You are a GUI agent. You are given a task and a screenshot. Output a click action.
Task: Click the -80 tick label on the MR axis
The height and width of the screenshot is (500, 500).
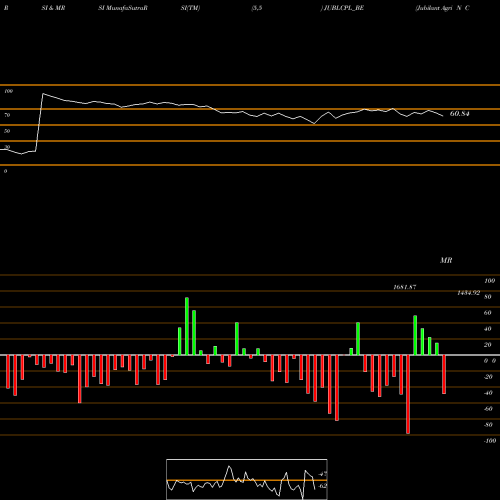click(x=488, y=425)
